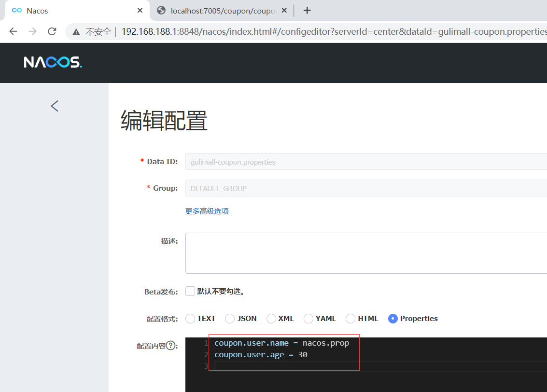Click empty line 3 in editor
Image resolution: width=547 pixels, height=392 pixels.
[380, 366]
